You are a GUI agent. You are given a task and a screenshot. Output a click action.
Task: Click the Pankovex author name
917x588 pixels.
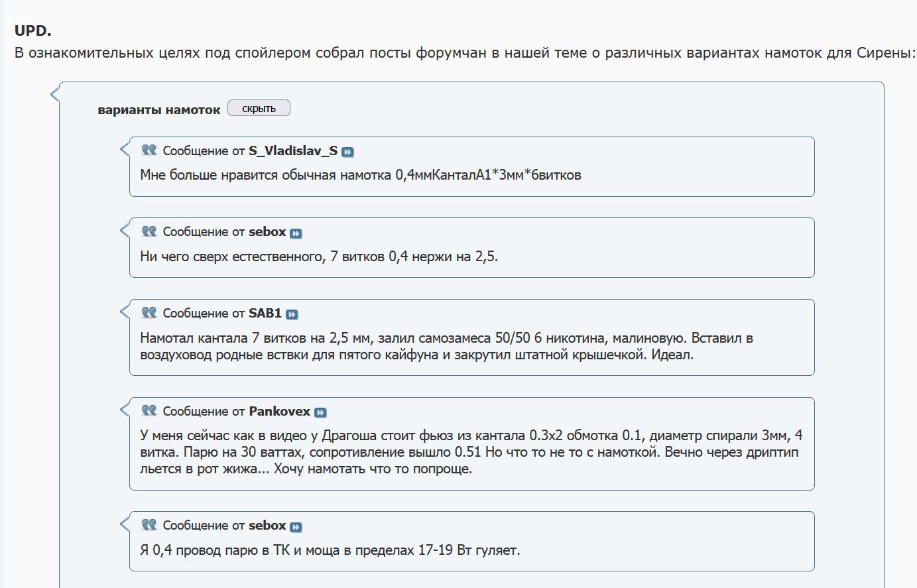(279, 411)
